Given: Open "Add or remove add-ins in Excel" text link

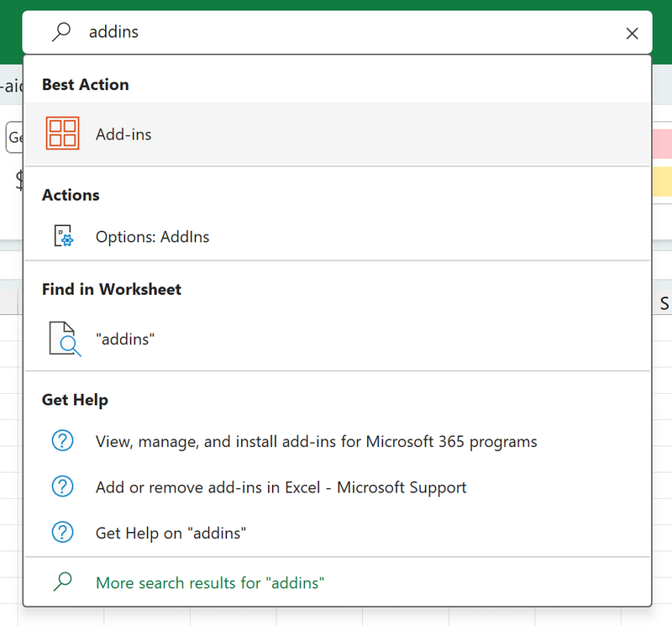Looking at the screenshot, I should coord(281,487).
